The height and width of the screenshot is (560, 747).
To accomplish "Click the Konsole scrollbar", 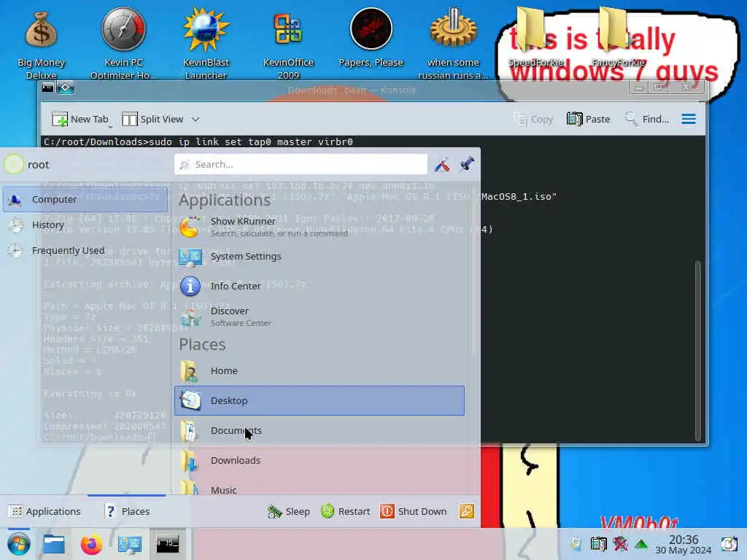I will click(698, 350).
